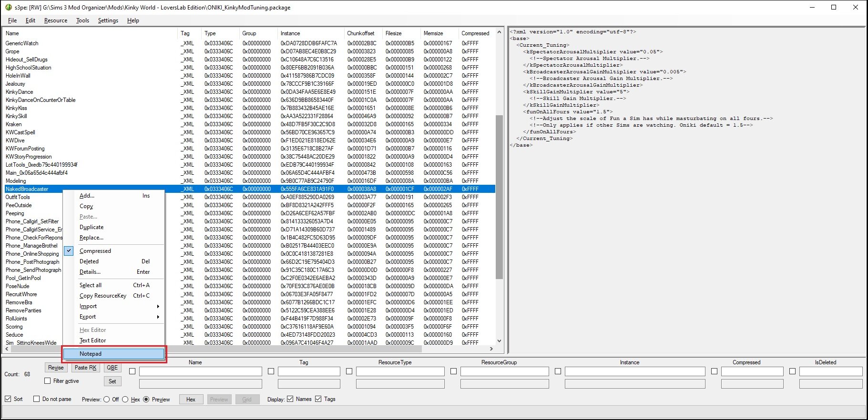Toggle Compressed in the context menu
Image resolution: width=868 pixels, height=420 pixels.
(x=114, y=251)
